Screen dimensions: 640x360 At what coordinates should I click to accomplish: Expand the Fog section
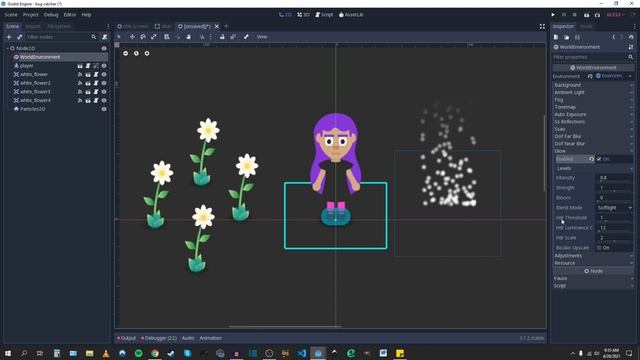coord(593,100)
